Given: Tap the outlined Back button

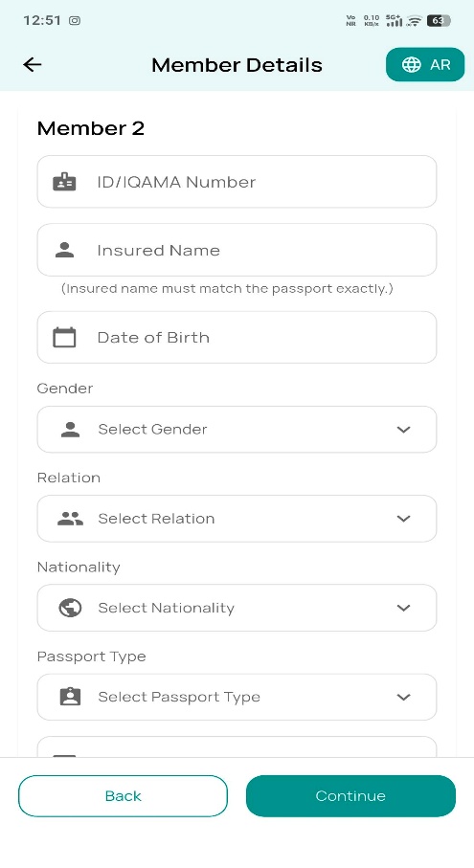Looking at the screenshot, I should tap(123, 796).
